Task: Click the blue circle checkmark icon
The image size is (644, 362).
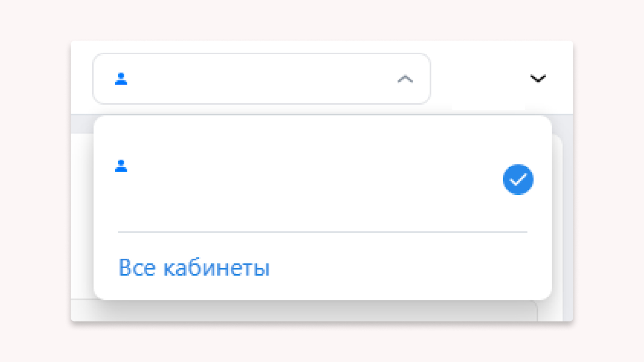Action: point(518,179)
